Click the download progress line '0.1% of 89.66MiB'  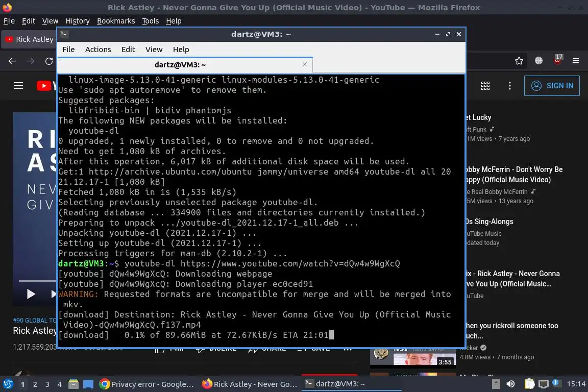point(193,335)
